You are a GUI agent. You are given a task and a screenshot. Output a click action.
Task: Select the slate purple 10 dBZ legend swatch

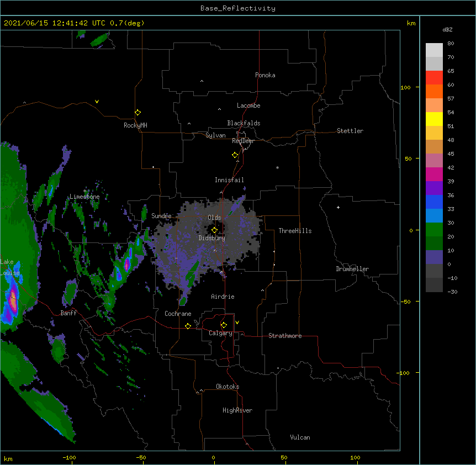coord(434,257)
